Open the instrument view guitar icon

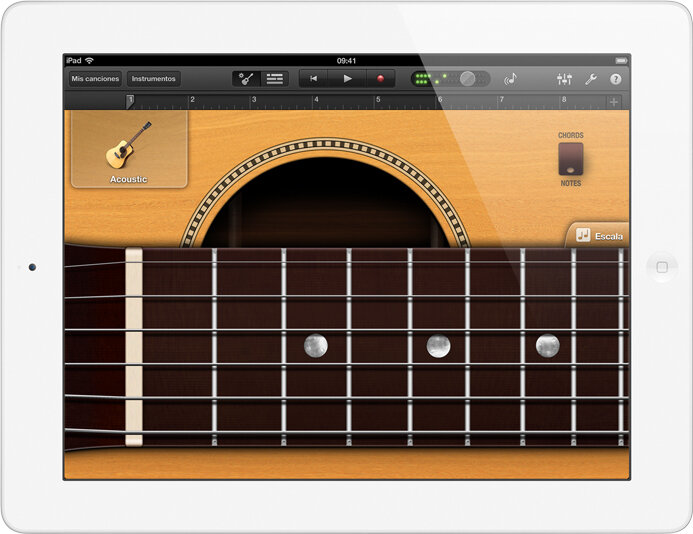click(x=246, y=79)
